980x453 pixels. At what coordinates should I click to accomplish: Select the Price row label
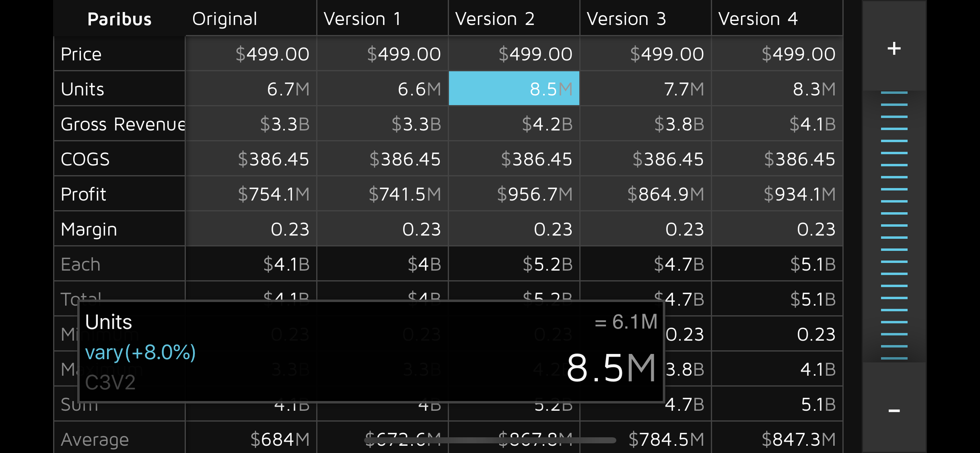[119, 54]
